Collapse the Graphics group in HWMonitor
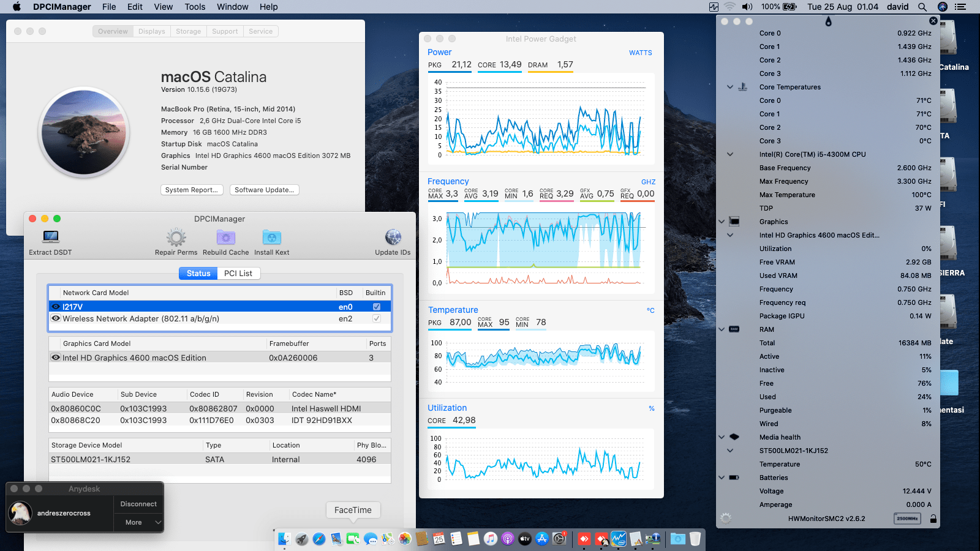 click(722, 222)
